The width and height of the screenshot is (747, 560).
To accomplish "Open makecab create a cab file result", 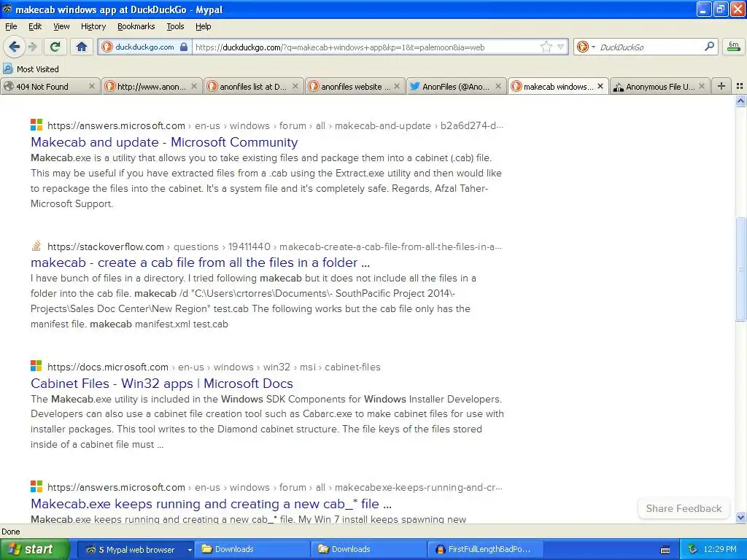I will (x=200, y=262).
